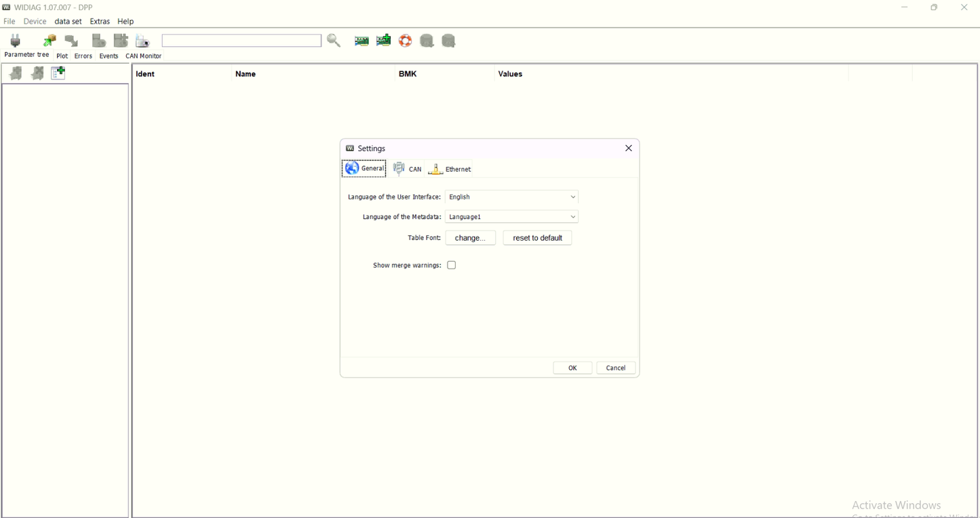Click the green circuit board icon
980x518 pixels.
click(x=361, y=41)
